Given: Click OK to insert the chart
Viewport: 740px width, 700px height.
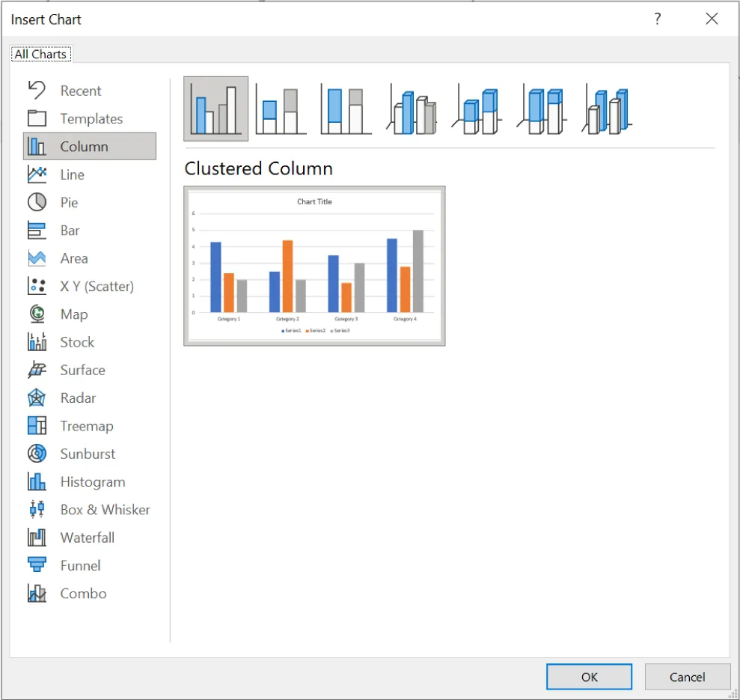Looking at the screenshot, I should [589, 676].
